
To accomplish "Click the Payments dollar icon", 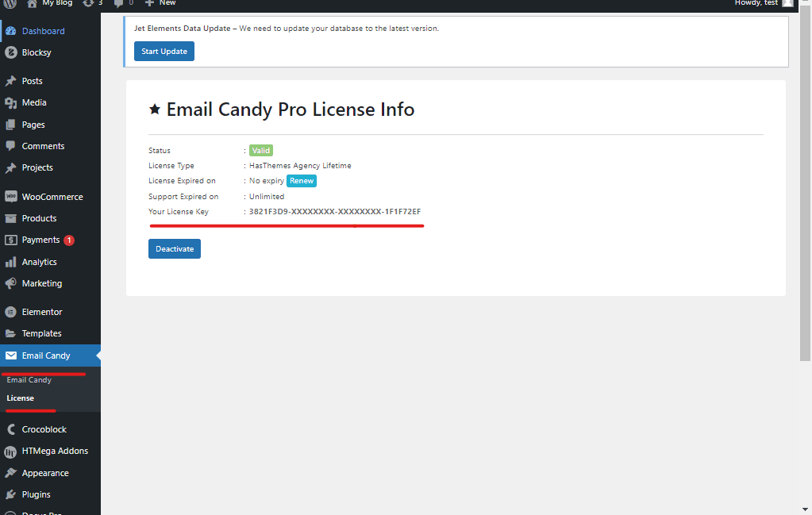I will click(x=10, y=240).
